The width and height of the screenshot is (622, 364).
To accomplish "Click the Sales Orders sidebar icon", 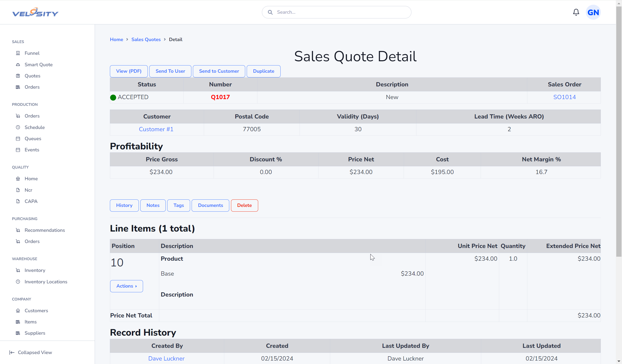I will (18, 87).
